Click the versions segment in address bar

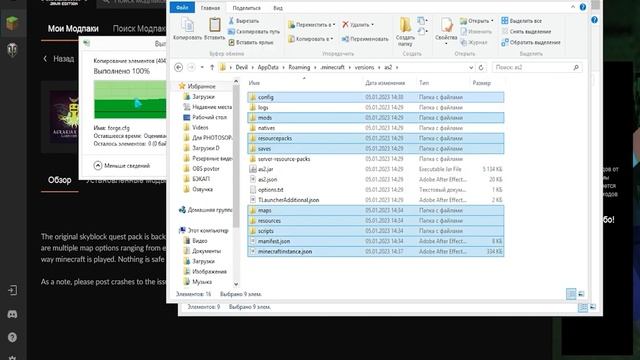pyautogui.click(x=364, y=67)
